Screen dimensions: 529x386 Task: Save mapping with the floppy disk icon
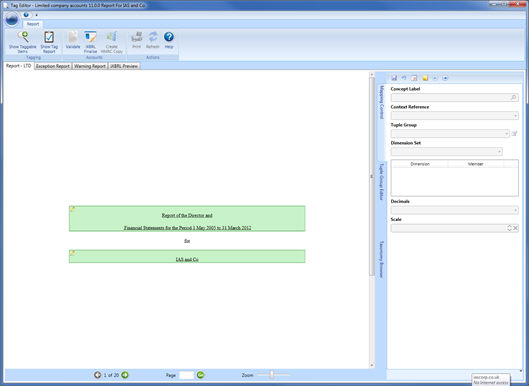pyautogui.click(x=394, y=78)
